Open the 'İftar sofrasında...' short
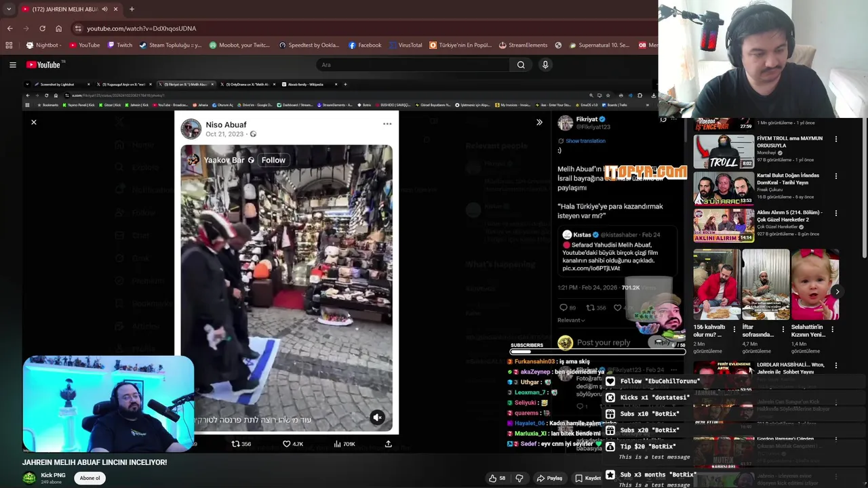The image size is (868, 488). (766, 285)
